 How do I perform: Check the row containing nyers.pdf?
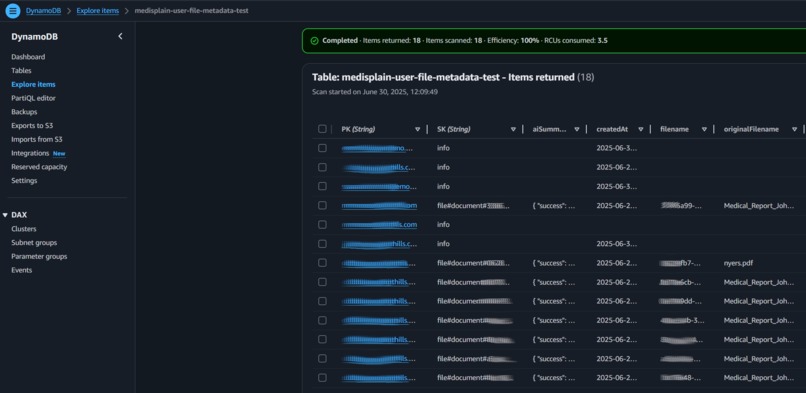click(x=322, y=263)
